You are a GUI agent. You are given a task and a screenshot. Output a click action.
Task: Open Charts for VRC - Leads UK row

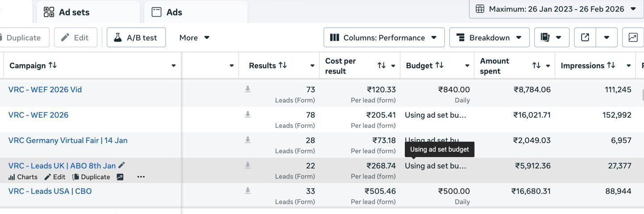coord(23,177)
